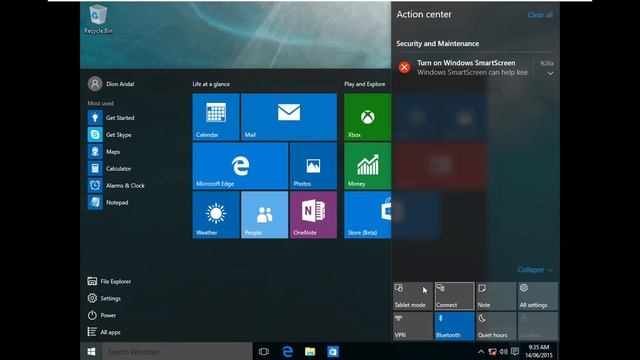This screenshot has width=640, height=360.
Task: Show hidden system tray icons
Action: click(x=481, y=351)
